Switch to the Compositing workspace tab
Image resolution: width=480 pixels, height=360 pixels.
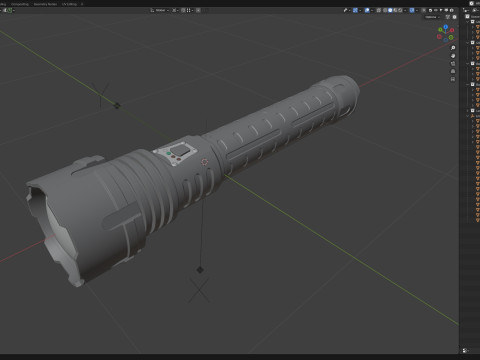pyautogui.click(x=20, y=4)
